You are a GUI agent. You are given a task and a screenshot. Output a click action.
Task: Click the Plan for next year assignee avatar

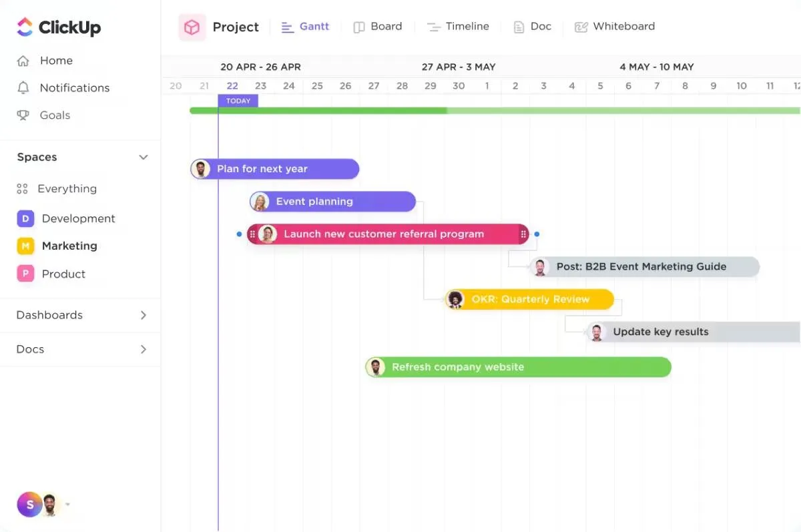coord(200,169)
